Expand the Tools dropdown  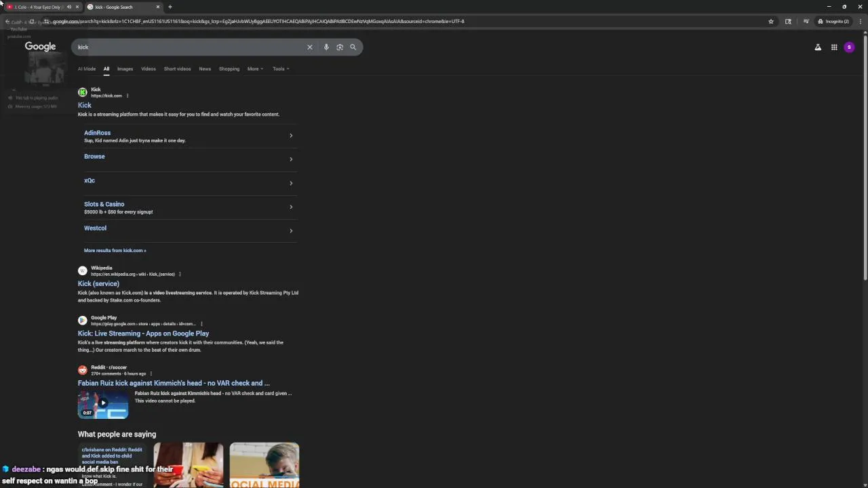[x=281, y=68]
